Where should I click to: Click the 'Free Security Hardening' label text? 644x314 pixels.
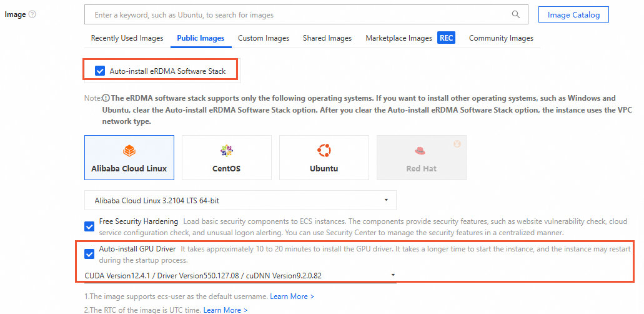click(139, 221)
